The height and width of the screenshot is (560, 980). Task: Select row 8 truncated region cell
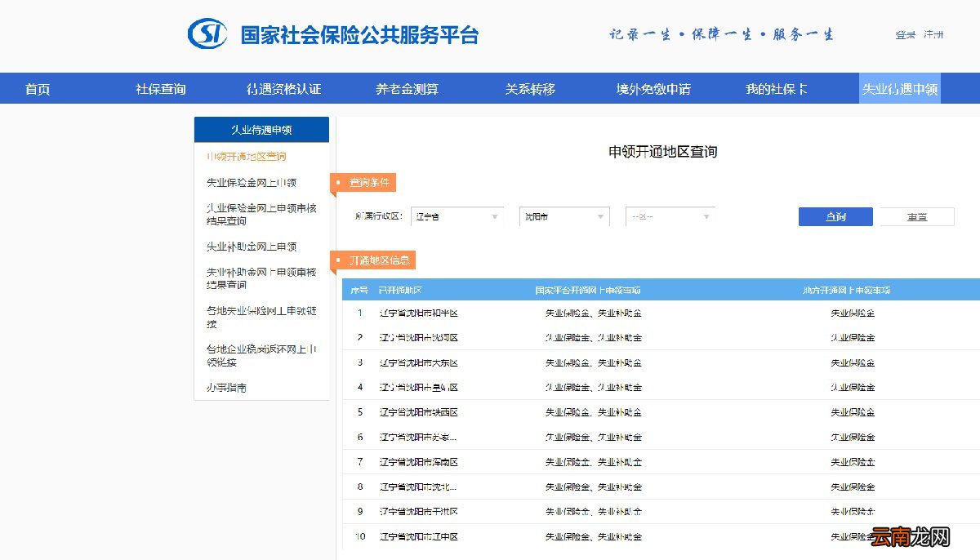[418, 487]
